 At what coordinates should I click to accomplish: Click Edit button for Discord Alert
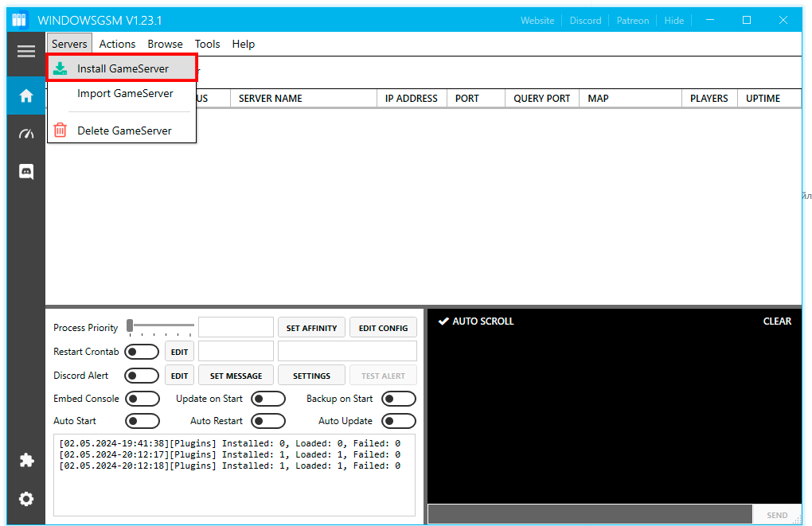pyautogui.click(x=180, y=376)
